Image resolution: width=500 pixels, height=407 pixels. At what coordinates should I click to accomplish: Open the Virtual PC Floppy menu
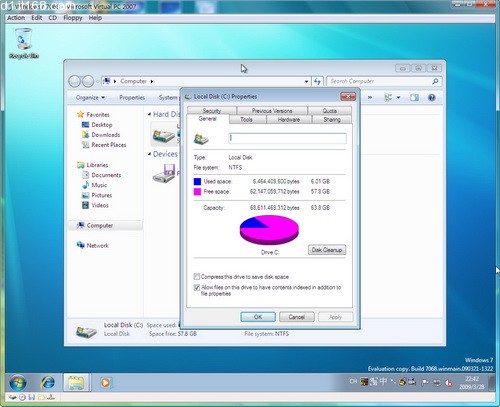click(x=73, y=18)
